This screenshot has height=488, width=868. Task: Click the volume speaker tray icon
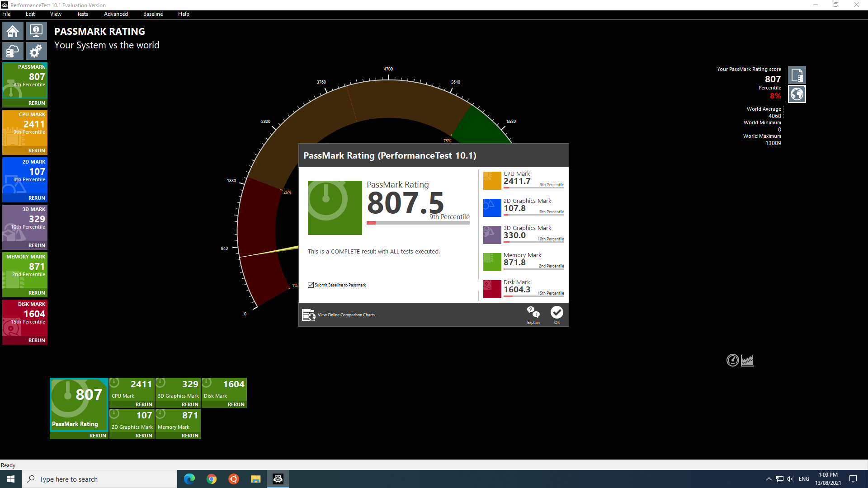coord(790,479)
